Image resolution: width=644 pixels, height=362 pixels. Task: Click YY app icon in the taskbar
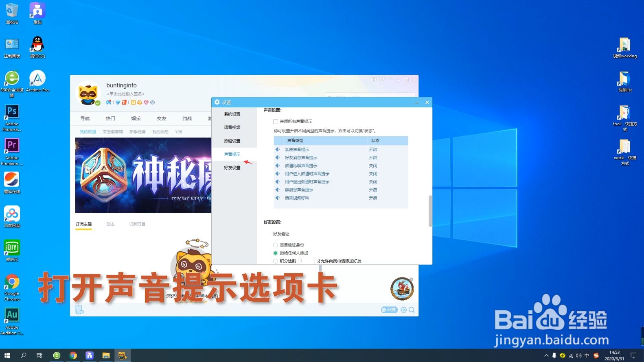pyautogui.click(x=122, y=355)
